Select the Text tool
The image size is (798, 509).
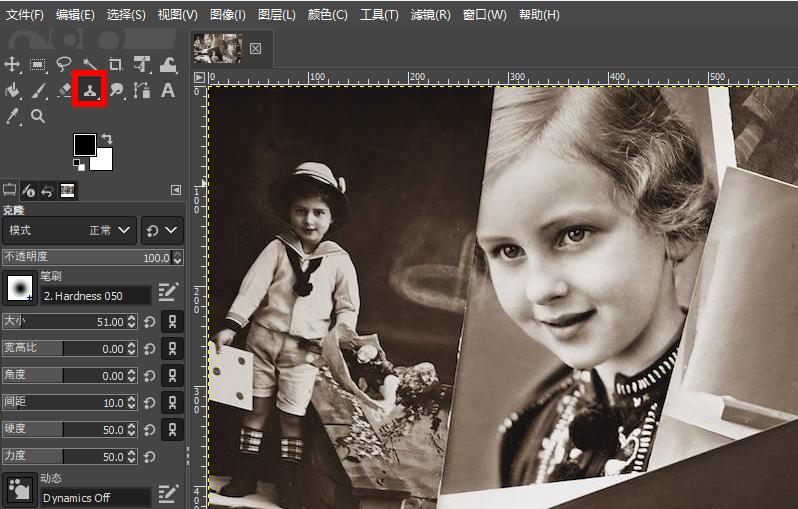pos(168,90)
